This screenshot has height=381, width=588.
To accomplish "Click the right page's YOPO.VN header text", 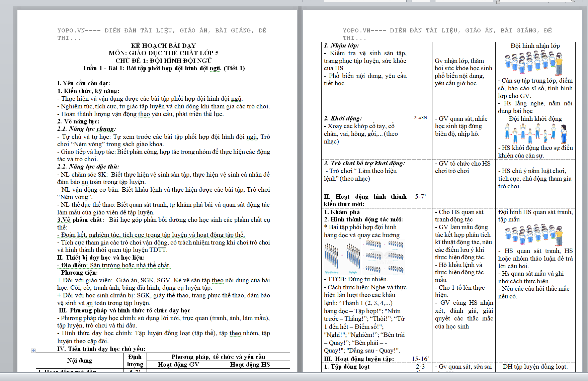I will point(447,34).
